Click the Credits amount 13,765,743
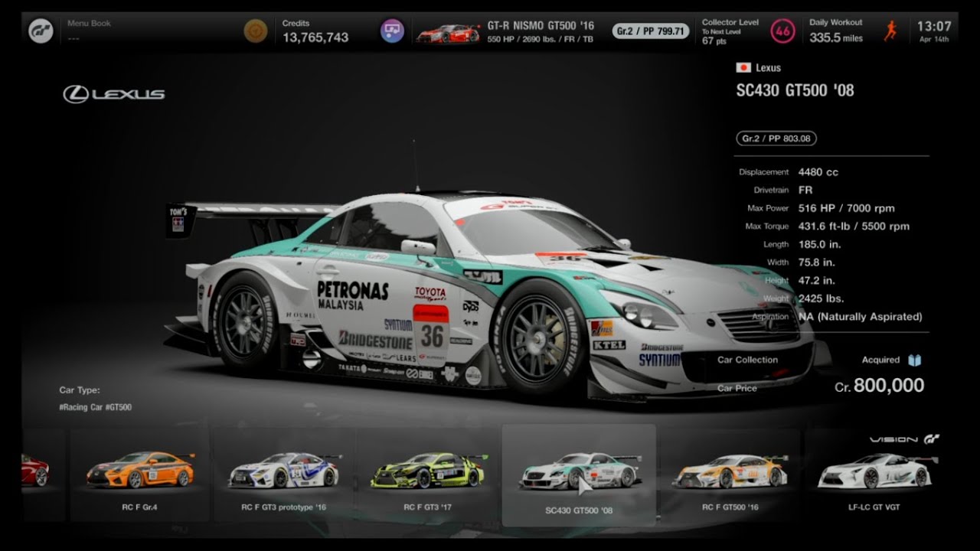Screen dimensions: 980x551 click(x=315, y=37)
